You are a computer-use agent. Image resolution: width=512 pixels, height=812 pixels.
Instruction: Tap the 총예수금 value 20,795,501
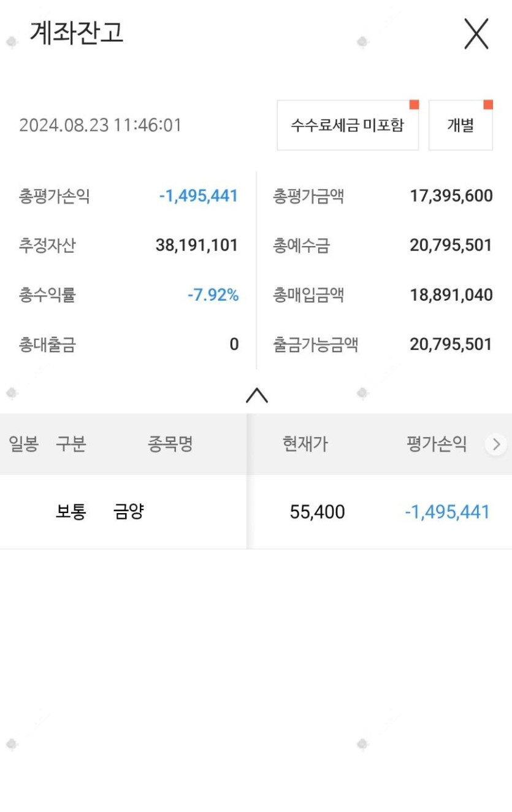coord(451,246)
